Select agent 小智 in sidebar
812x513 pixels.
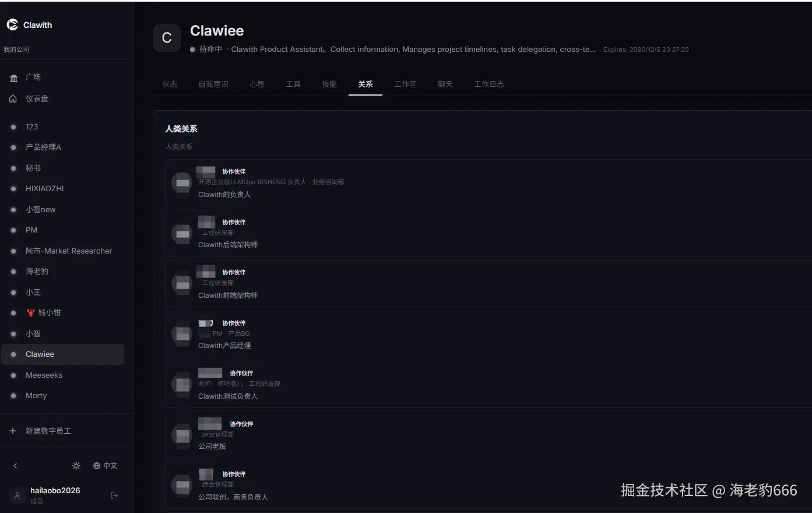[x=62, y=333]
